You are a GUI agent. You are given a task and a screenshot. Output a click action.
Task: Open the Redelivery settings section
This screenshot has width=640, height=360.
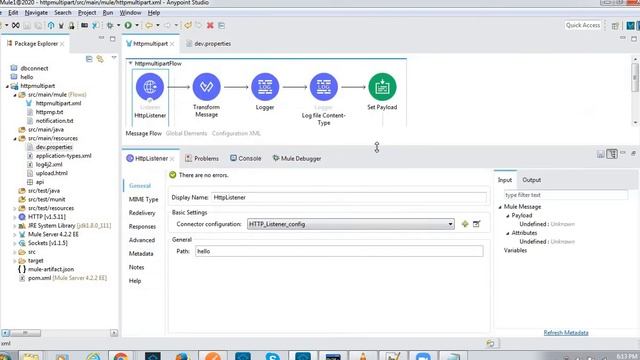point(142,213)
